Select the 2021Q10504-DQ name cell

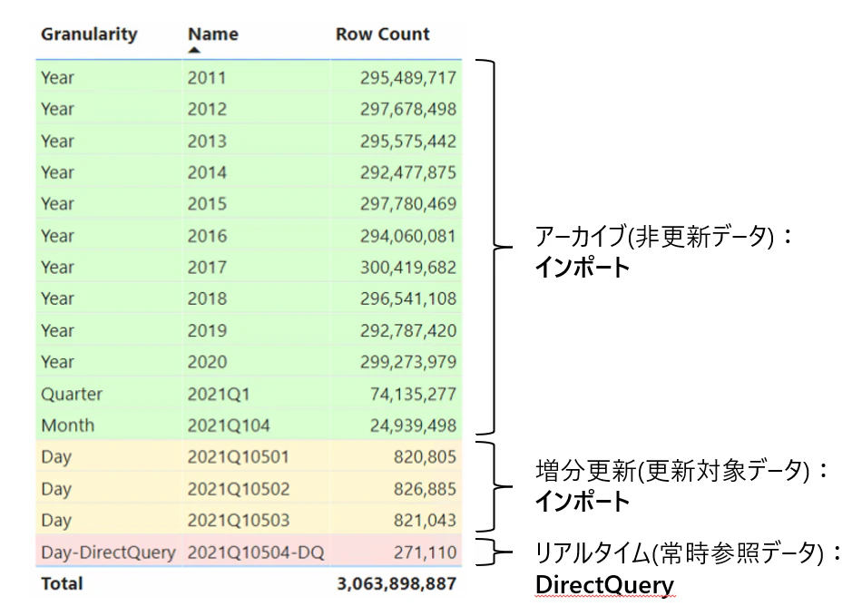pos(256,552)
